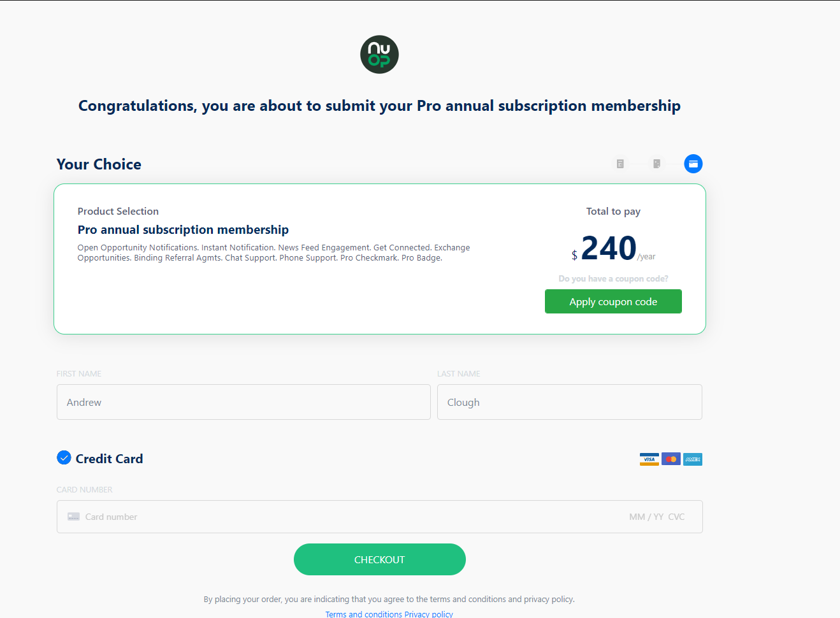This screenshot has height=618, width=840.
Task: Click the card icon inside the card number field
Action: [x=74, y=517]
